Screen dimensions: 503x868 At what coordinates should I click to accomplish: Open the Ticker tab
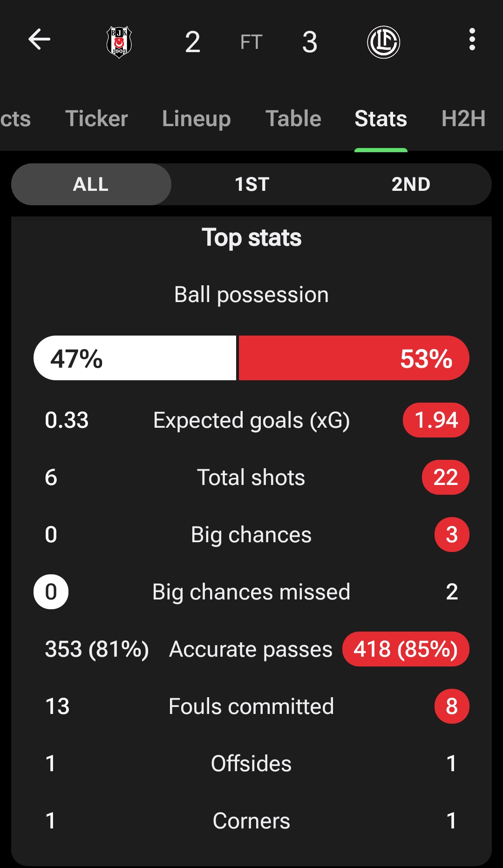point(96,119)
